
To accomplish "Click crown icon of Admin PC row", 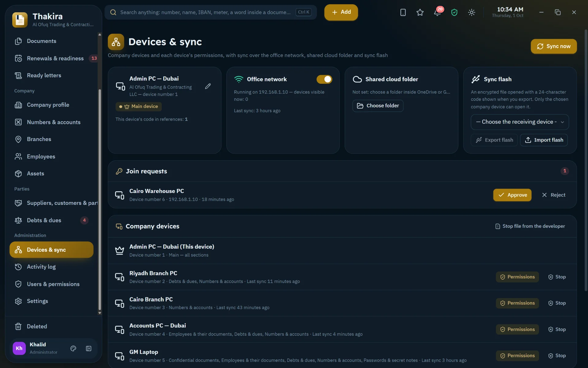I will pos(119,251).
